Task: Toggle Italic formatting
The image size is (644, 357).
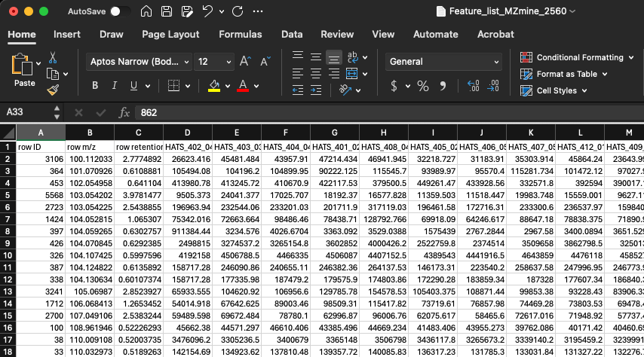Action: point(114,85)
